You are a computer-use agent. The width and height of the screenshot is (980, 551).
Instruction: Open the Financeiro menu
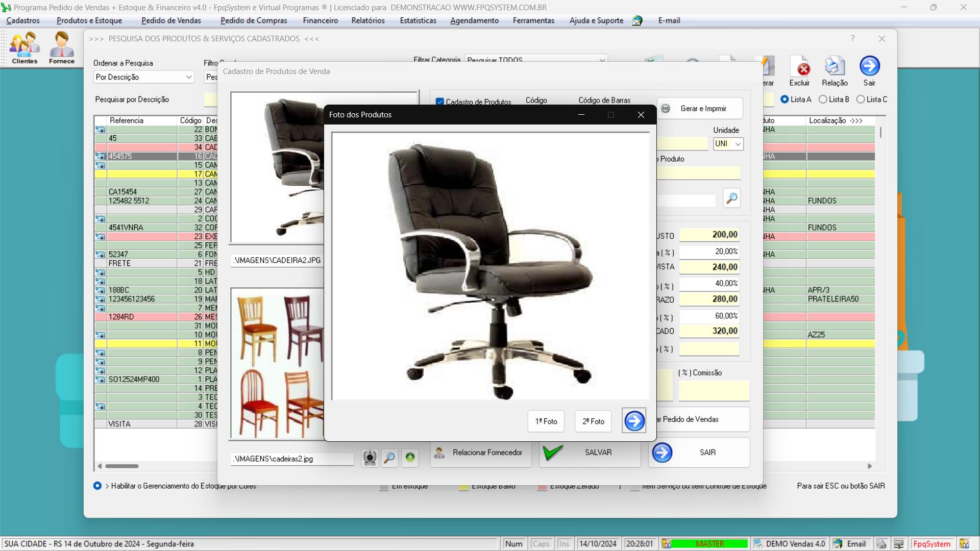pyautogui.click(x=320, y=20)
